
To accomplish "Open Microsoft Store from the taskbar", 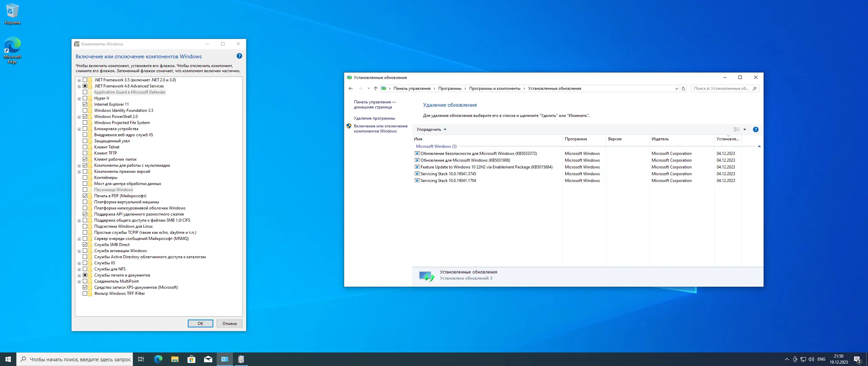I will pyautogui.click(x=192, y=359).
